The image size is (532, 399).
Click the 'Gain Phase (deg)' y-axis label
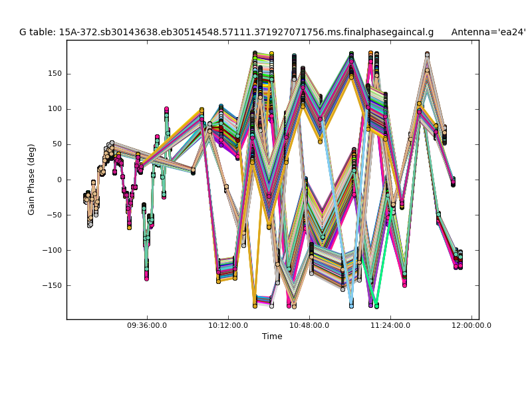[x=31, y=180]
